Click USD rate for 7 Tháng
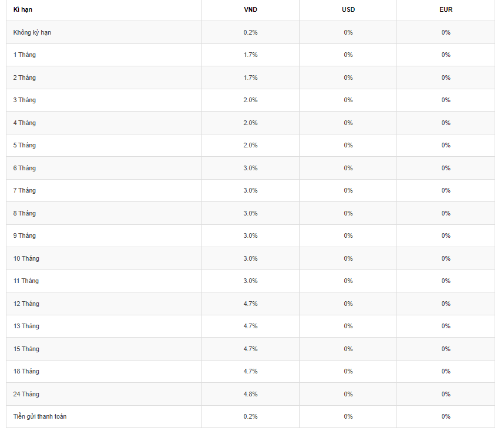 [348, 191]
